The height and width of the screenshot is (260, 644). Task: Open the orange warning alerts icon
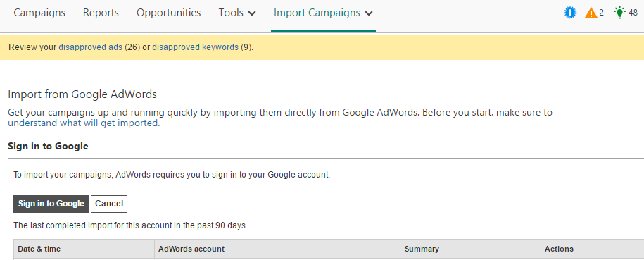[591, 13]
